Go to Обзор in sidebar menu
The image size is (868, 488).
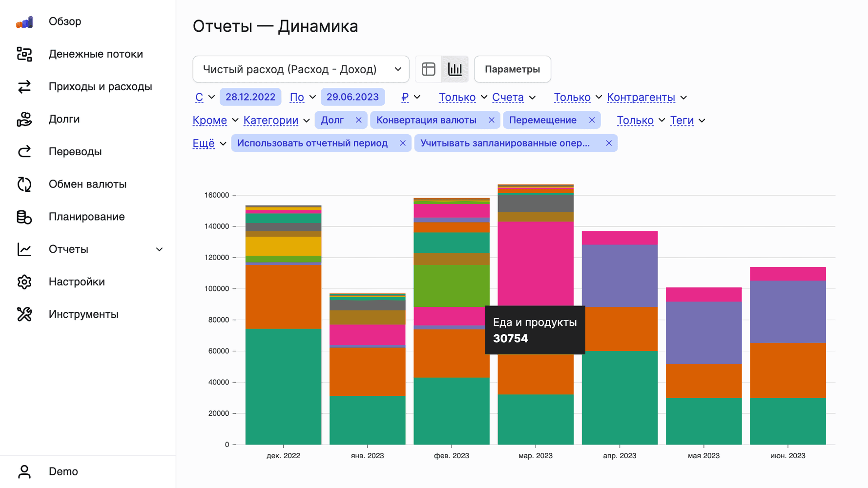point(65,21)
